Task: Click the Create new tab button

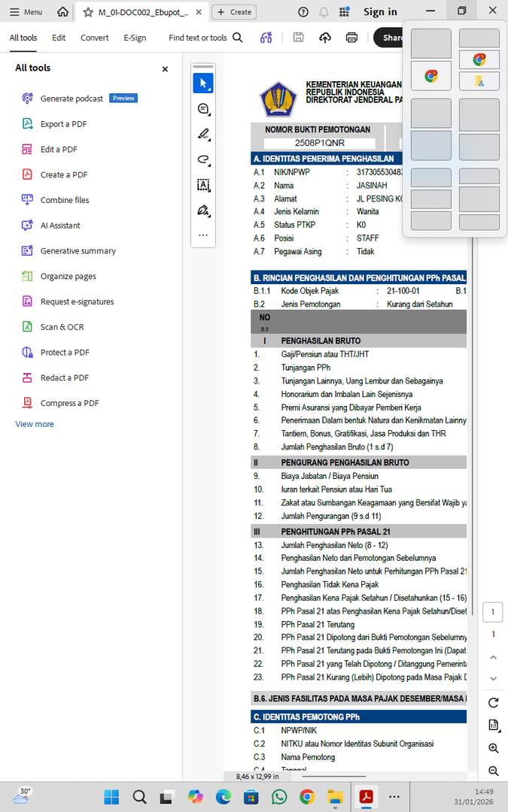Action: click(234, 12)
